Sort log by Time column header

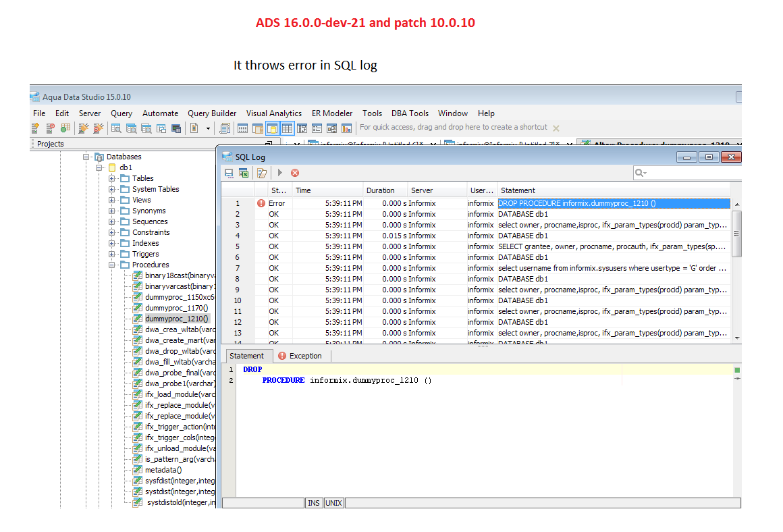pos(327,190)
